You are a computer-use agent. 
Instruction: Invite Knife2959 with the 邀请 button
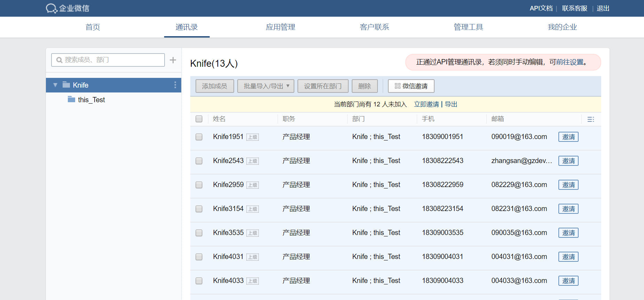pyautogui.click(x=569, y=185)
